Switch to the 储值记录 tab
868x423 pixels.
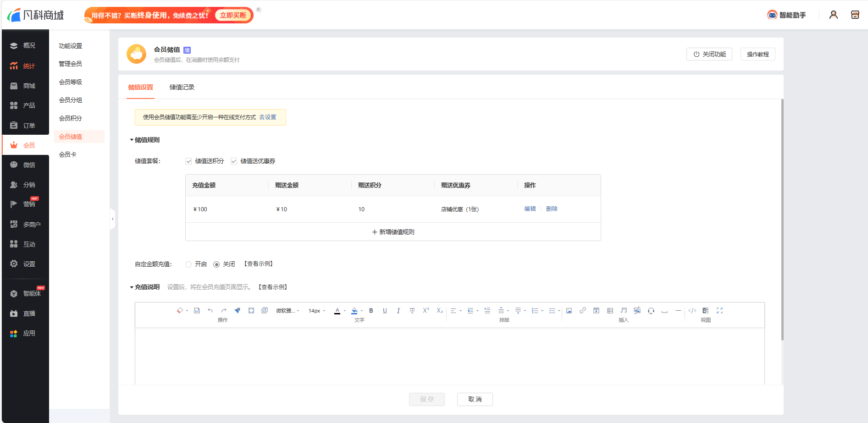pyautogui.click(x=182, y=87)
